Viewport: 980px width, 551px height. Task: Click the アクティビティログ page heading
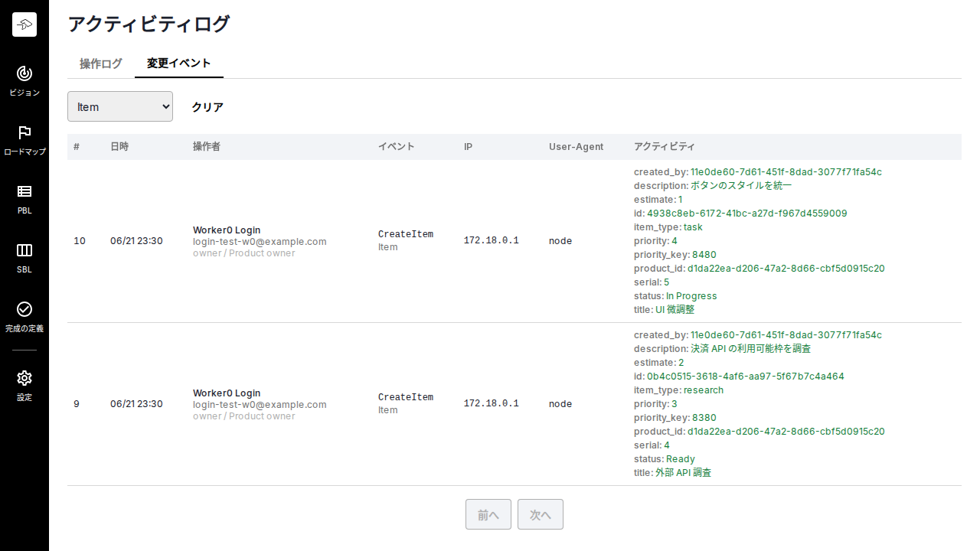149,24
